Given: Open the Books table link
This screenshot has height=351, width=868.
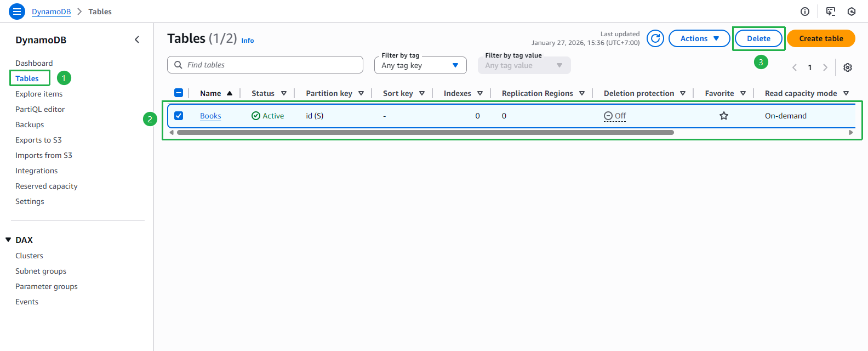Looking at the screenshot, I should pyautogui.click(x=210, y=116).
